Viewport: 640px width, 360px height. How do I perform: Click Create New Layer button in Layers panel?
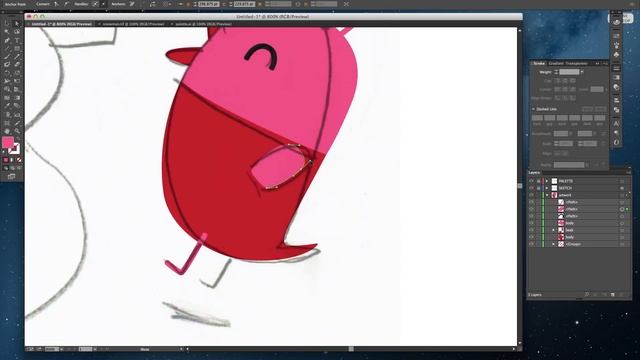coord(613,294)
